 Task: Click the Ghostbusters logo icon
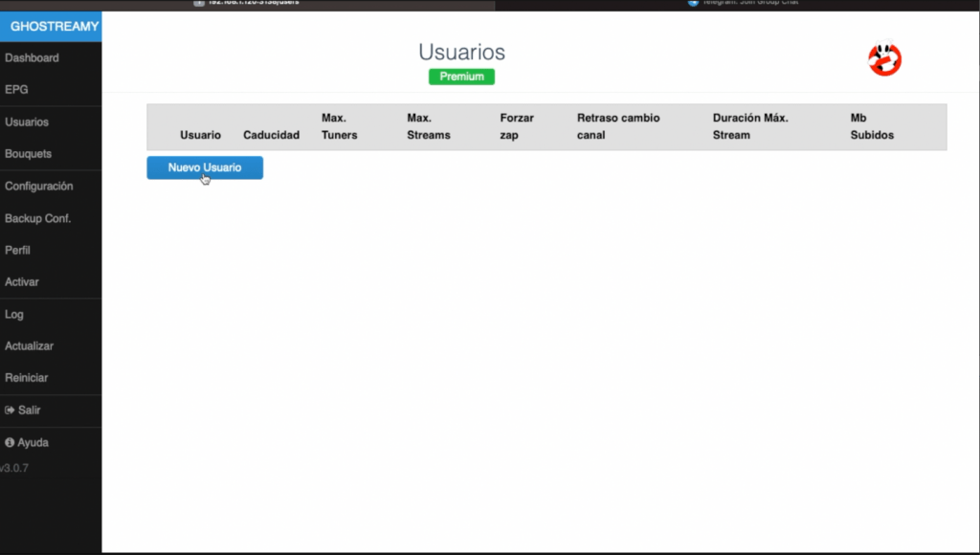click(x=884, y=60)
